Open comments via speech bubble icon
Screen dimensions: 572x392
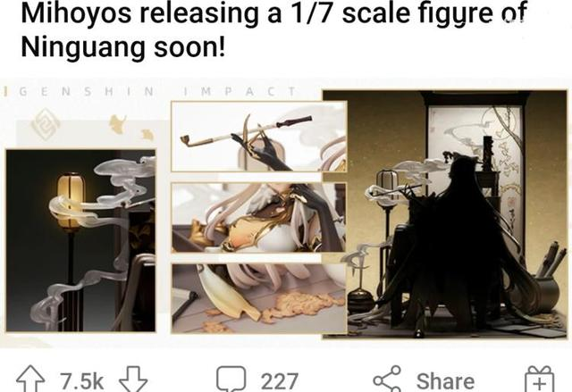coord(231,379)
